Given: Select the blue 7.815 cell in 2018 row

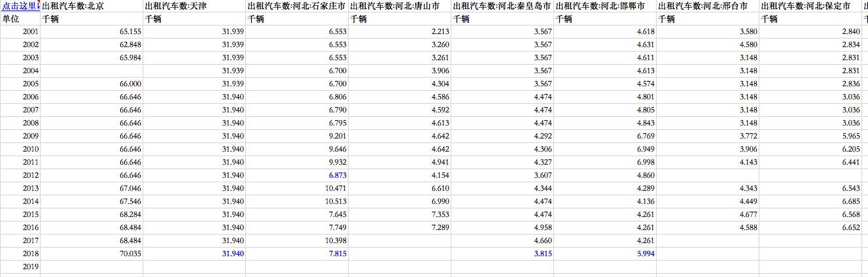Looking at the screenshot, I should click(297, 253).
